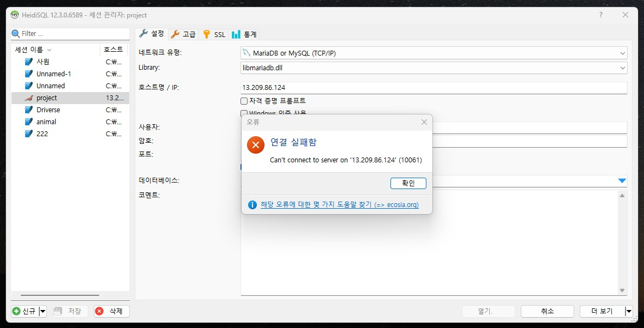644x328 pixels.
Task: Select the project session's MariaDB icon
Action: pos(28,98)
